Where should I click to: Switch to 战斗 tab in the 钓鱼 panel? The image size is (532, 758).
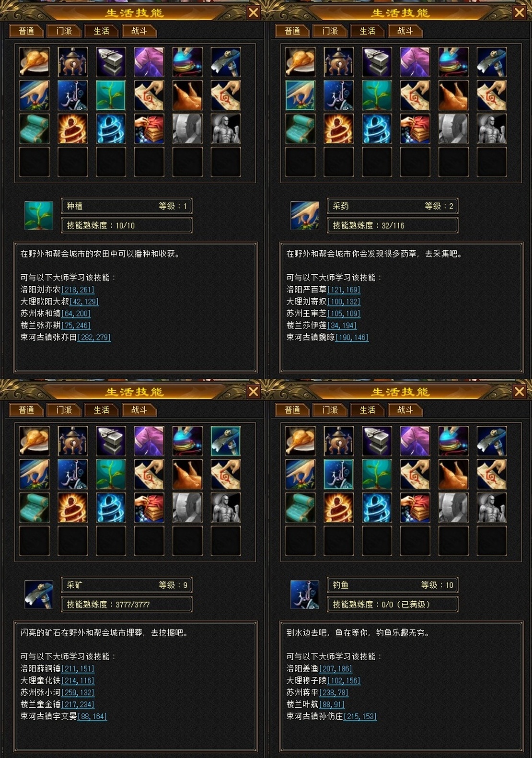tap(405, 410)
